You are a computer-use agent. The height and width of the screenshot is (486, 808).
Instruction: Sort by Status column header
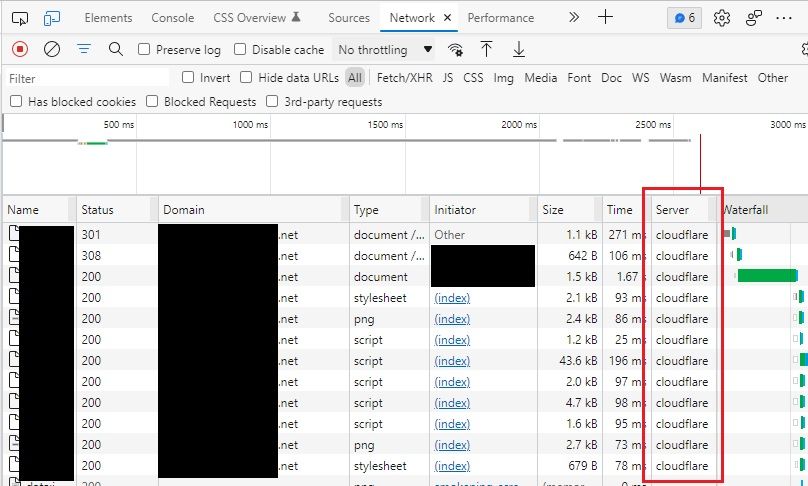117,210
